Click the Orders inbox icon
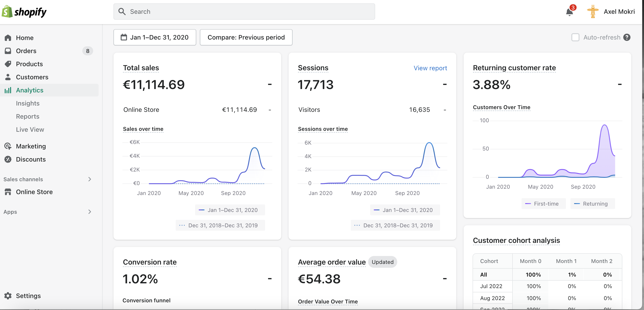Viewport: 644px width, 310px height. (x=8, y=51)
